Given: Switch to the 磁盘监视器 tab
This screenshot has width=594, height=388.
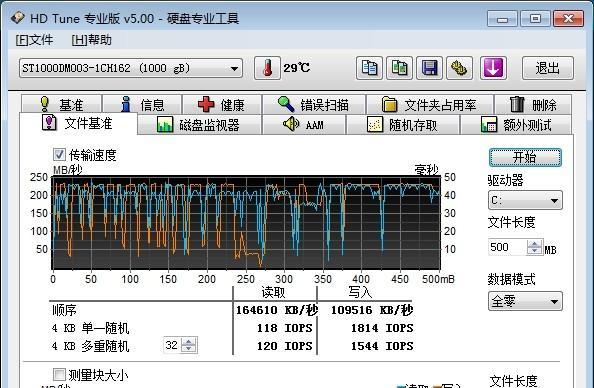Looking at the screenshot, I should pyautogui.click(x=199, y=125).
